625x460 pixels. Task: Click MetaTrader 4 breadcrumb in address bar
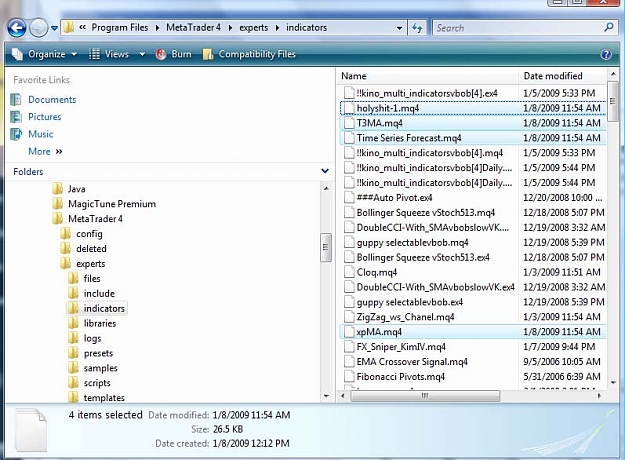[193, 28]
